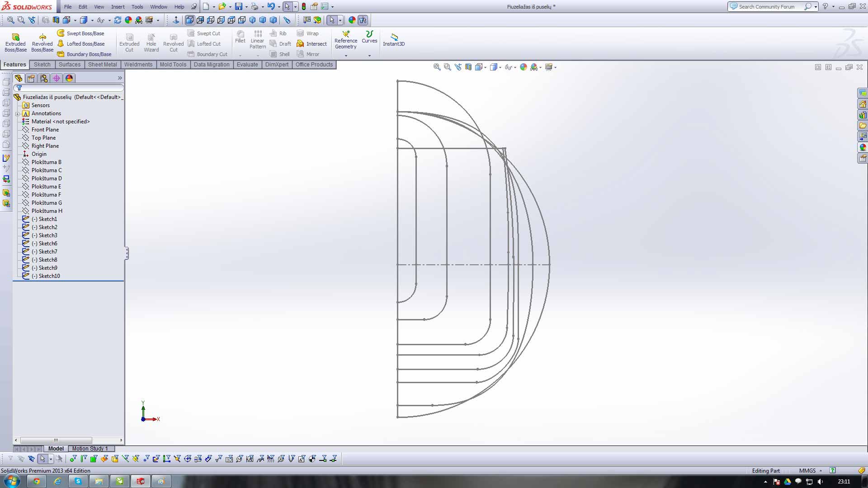868x488 pixels.
Task: Choose the Intersect feature tool
Action: (312, 44)
